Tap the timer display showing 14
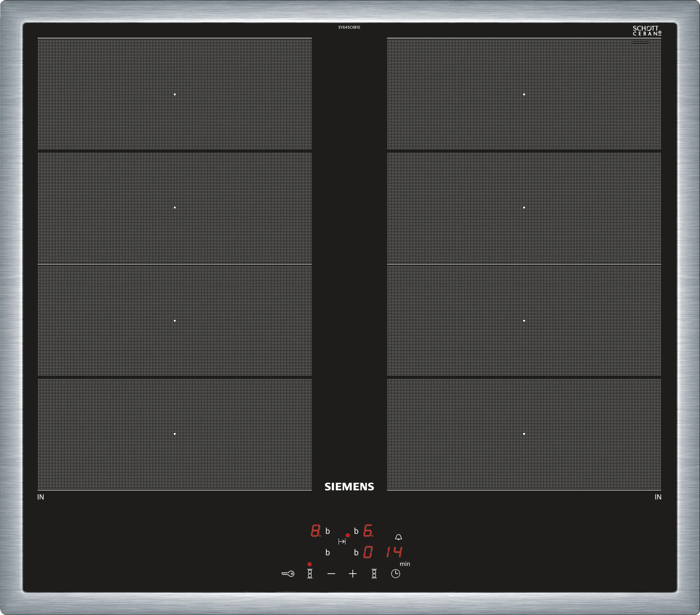The width and height of the screenshot is (700, 615). click(x=394, y=552)
